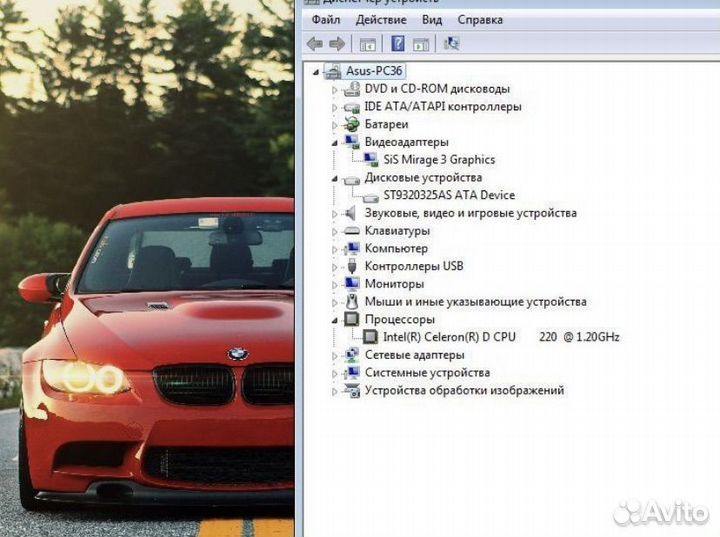Select ST9320325AS ATA Device text
Screen dimensions: 720x537
point(449,195)
